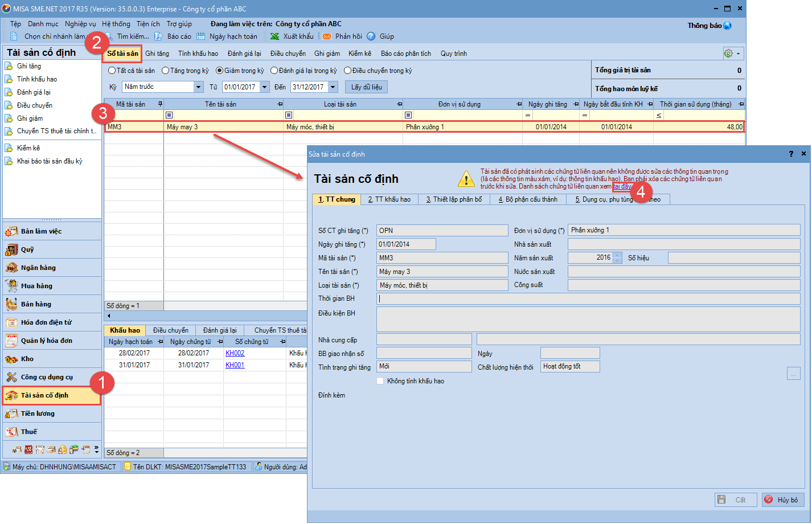This screenshot has width=812, height=524.
Task: Open Ngày hạch toán calendar icon
Action: (201, 36)
